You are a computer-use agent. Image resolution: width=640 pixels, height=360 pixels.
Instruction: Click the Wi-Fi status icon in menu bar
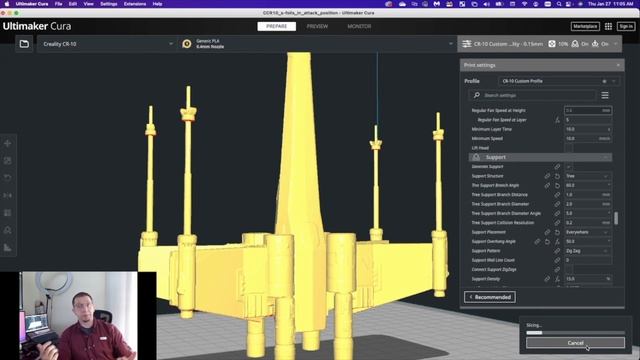[524, 4]
